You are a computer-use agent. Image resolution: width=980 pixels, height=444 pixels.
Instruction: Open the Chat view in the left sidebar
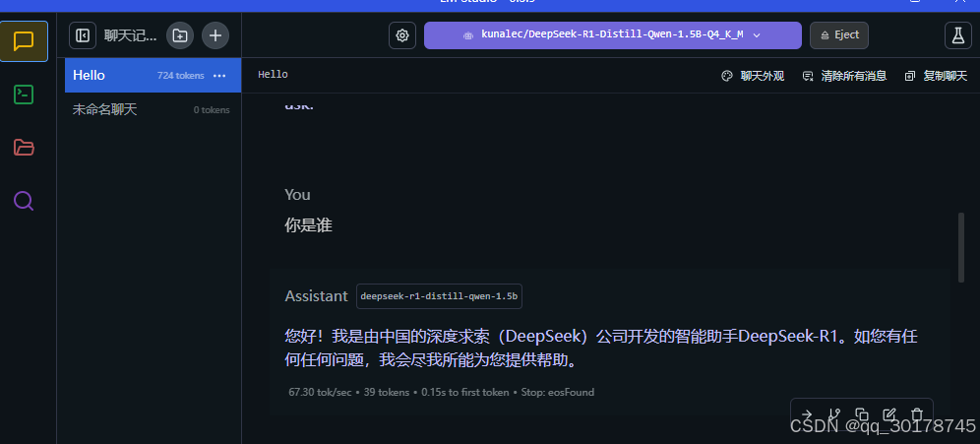(x=24, y=41)
